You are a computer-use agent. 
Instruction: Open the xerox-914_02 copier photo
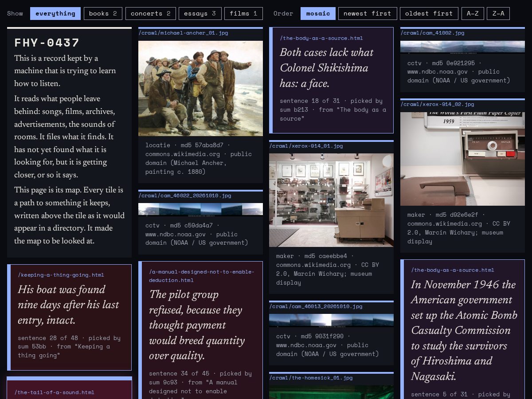pos(462,159)
